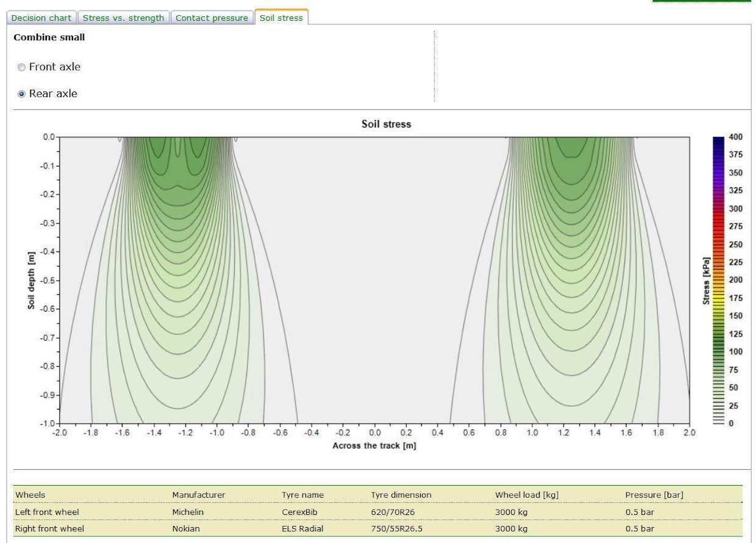
Task: Click the Pressure [bar] column header
Action: coord(654,495)
